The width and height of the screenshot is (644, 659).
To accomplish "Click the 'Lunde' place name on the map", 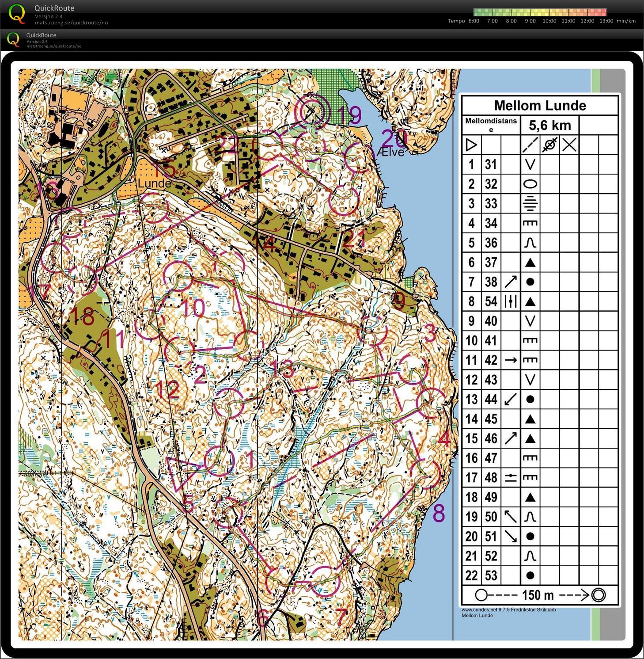I will click(x=154, y=183).
